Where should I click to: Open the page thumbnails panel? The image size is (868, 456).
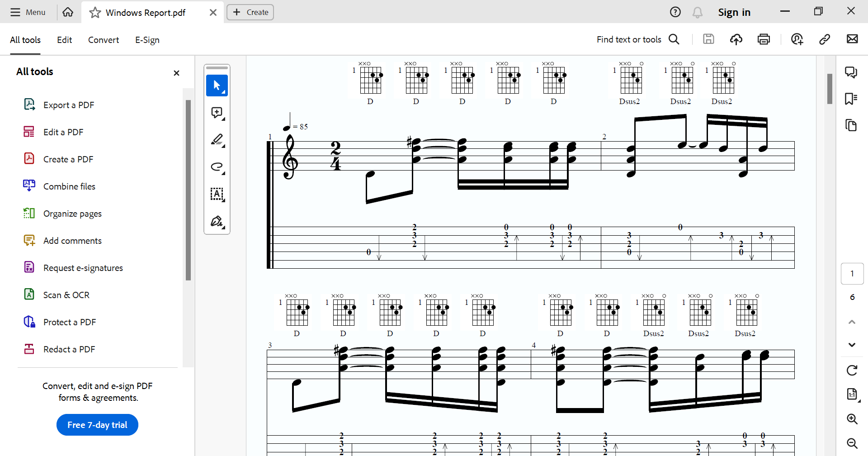(x=851, y=125)
